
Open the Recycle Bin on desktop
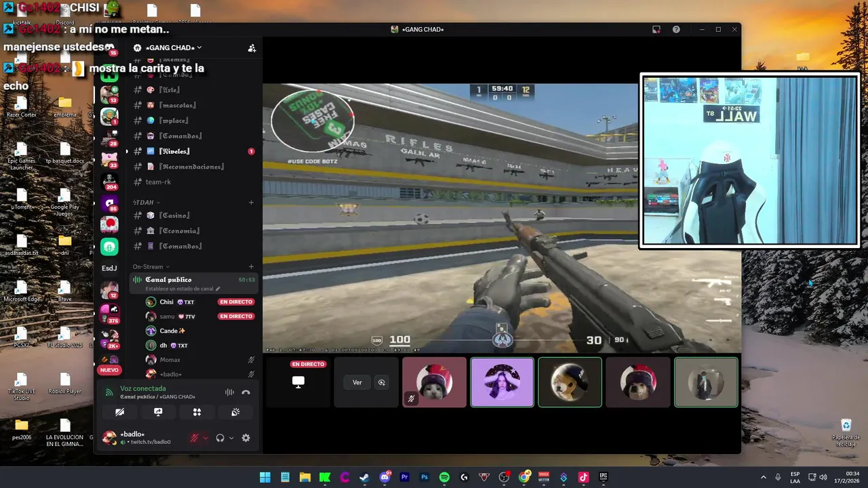click(846, 431)
